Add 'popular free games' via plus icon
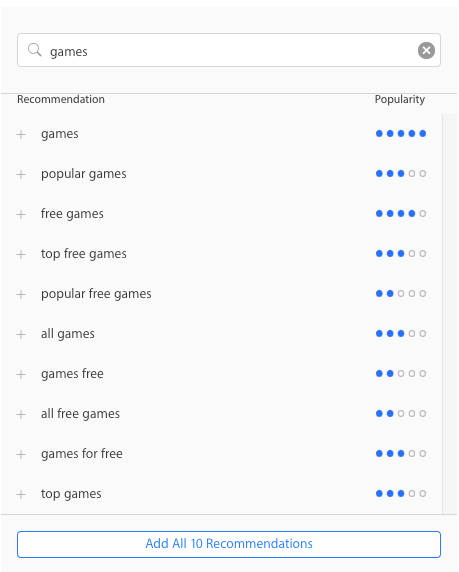The width and height of the screenshot is (459, 572). 21,294
